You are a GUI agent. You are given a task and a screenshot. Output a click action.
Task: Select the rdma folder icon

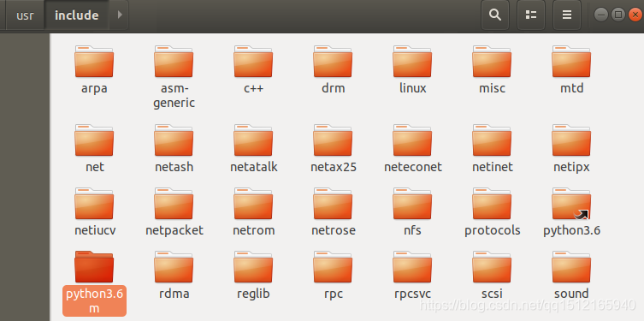174,267
